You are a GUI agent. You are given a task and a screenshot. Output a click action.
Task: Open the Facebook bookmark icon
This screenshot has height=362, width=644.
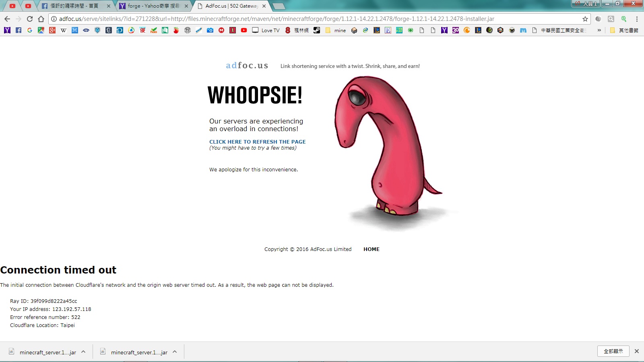click(19, 30)
